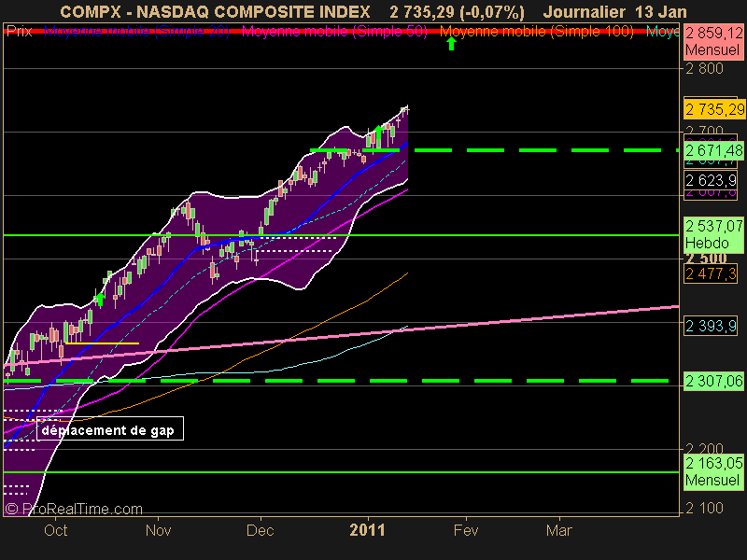This screenshot has height=560, width=747.
Task: Click the 2 100 price axis value
Action: (x=705, y=508)
